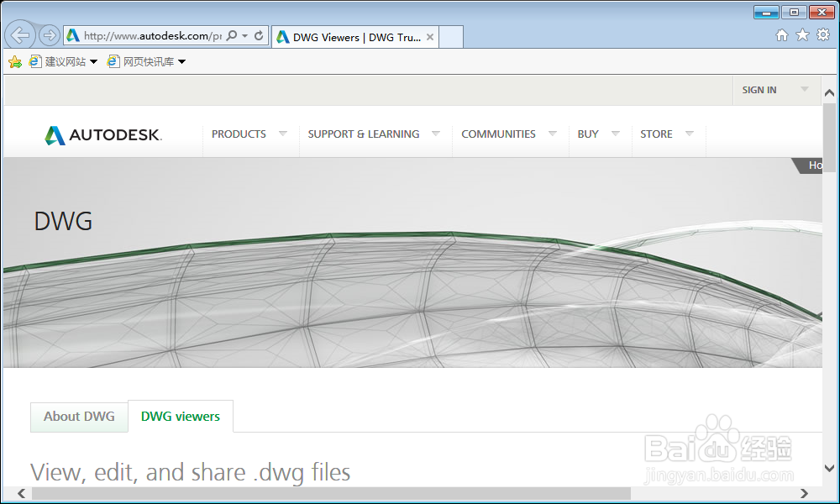Image resolution: width=840 pixels, height=504 pixels.
Task: Open a new blank browser tab
Action: click(451, 37)
